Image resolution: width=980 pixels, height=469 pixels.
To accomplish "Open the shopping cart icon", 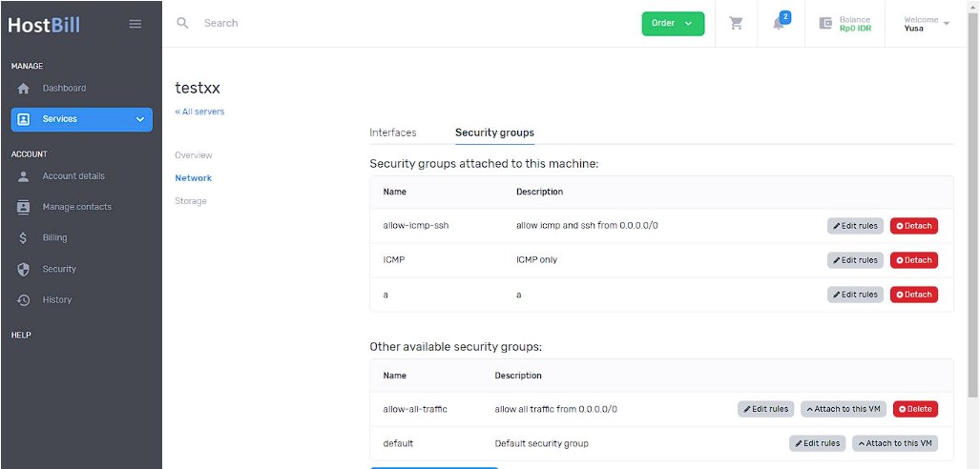I will 737,24.
